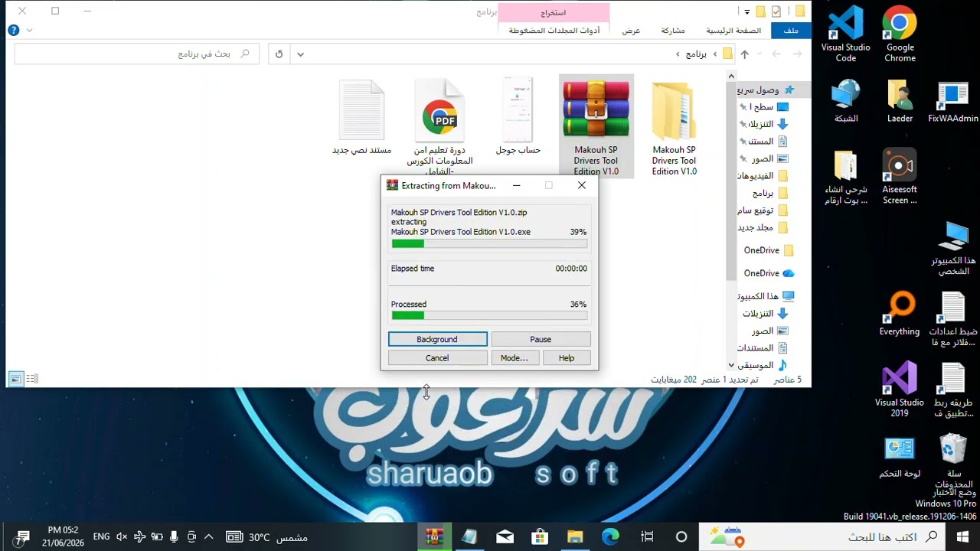Click the Explorer help question mark icon

(13, 31)
